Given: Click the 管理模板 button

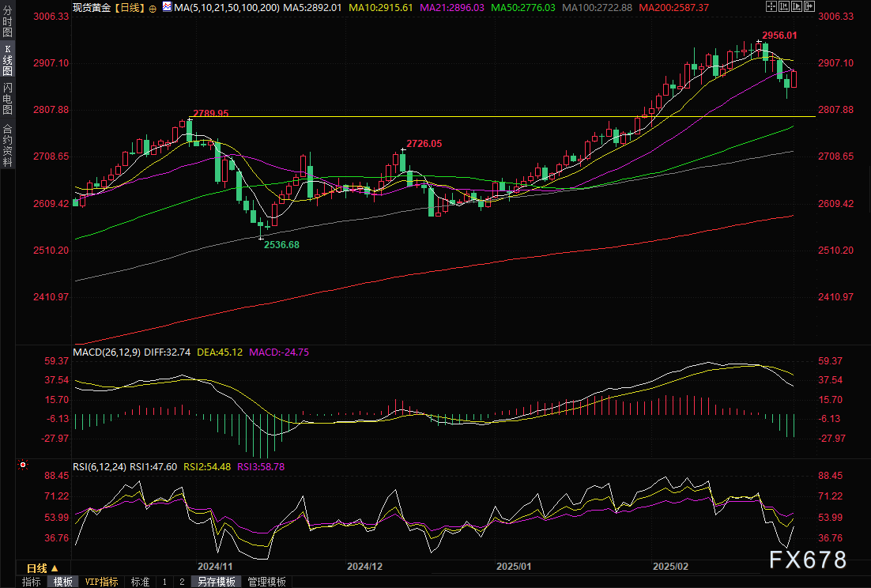Looking at the screenshot, I should coord(268,582).
